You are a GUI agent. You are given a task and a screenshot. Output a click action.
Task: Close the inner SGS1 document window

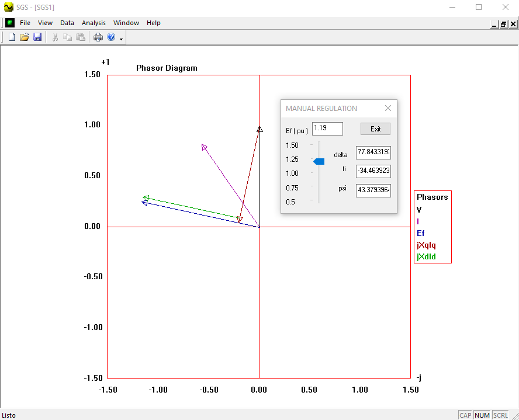coord(513,24)
